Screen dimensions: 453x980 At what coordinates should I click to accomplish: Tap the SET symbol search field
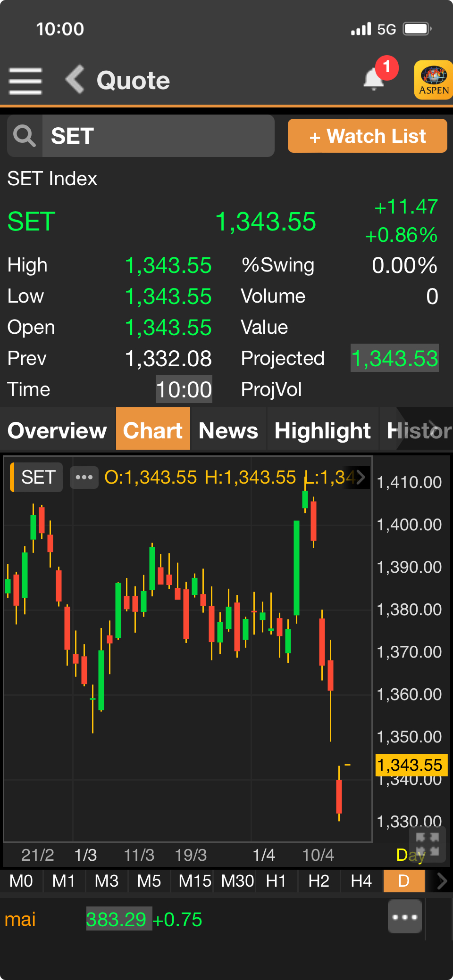158,136
